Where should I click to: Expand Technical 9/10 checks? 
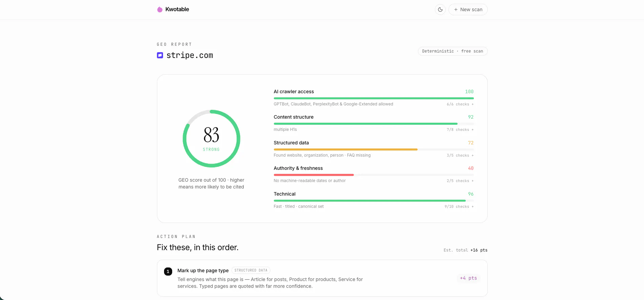pyautogui.click(x=459, y=207)
